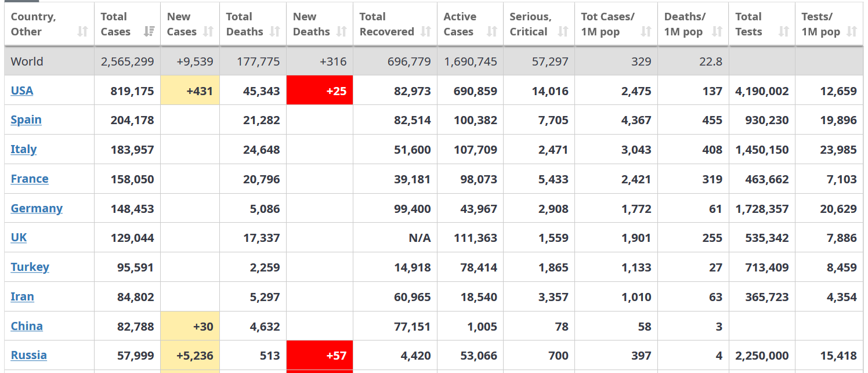Select Iran total deaths 5,297
Image resolution: width=868 pixels, height=373 pixels.
(x=265, y=297)
